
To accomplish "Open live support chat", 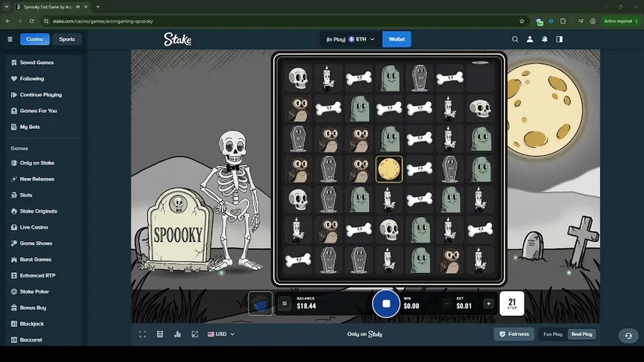I will click(x=628, y=336).
